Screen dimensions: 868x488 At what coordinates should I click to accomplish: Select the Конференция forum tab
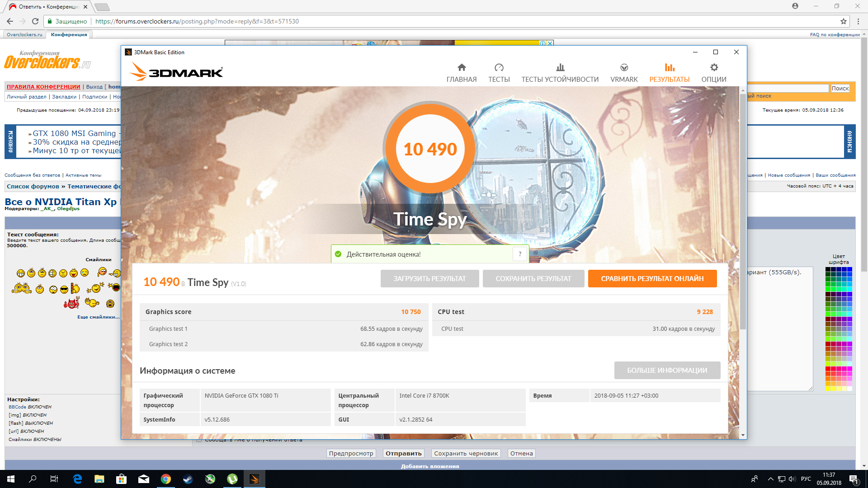(x=69, y=34)
